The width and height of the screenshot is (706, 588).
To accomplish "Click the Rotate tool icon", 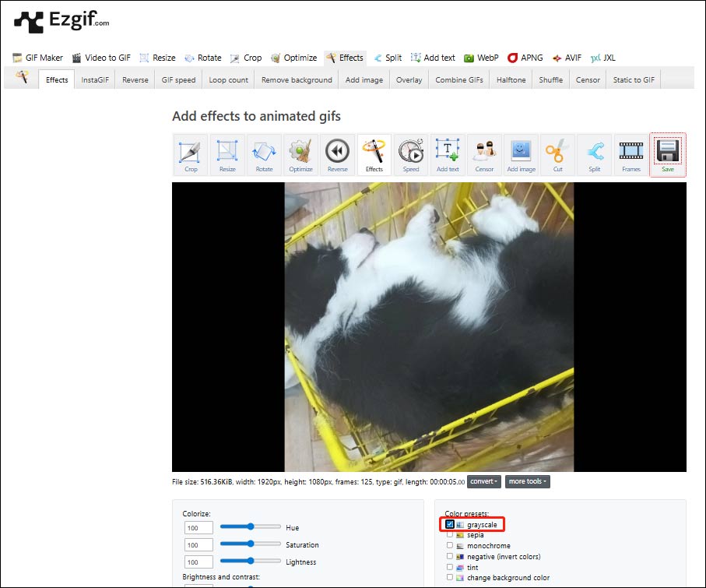I will [264, 154].
